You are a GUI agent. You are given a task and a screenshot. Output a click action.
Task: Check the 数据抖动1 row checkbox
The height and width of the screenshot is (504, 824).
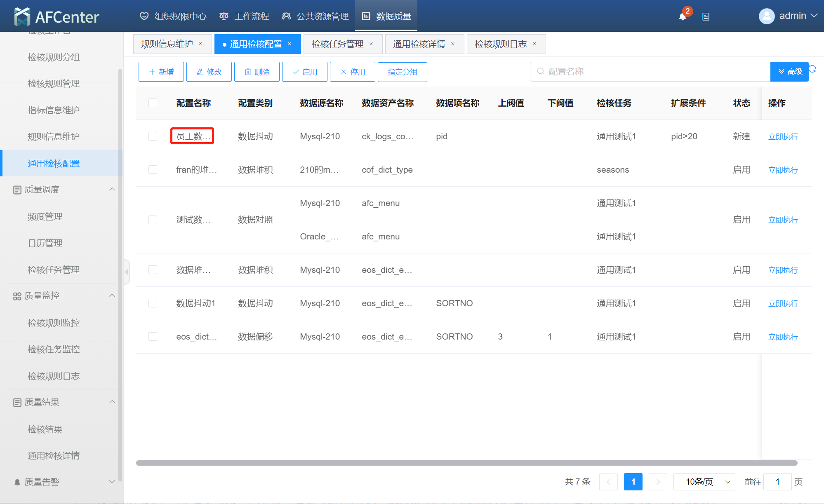(153, 303)
